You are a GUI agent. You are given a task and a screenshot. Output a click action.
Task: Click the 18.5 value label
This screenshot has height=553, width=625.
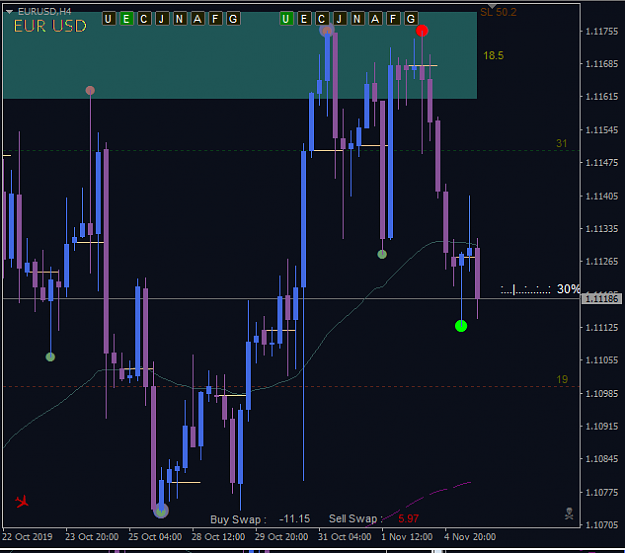click(493, 55)
